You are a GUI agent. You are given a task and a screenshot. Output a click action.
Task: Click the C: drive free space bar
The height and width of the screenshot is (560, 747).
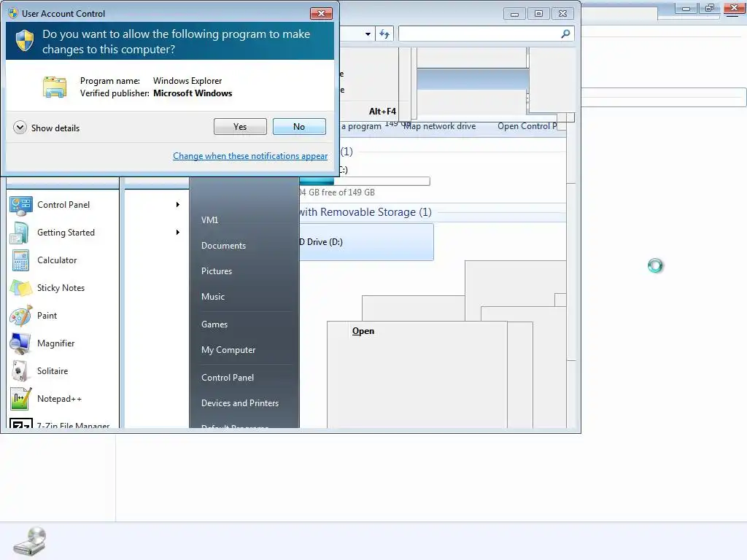pyautogui.click(x=365, y=182)
